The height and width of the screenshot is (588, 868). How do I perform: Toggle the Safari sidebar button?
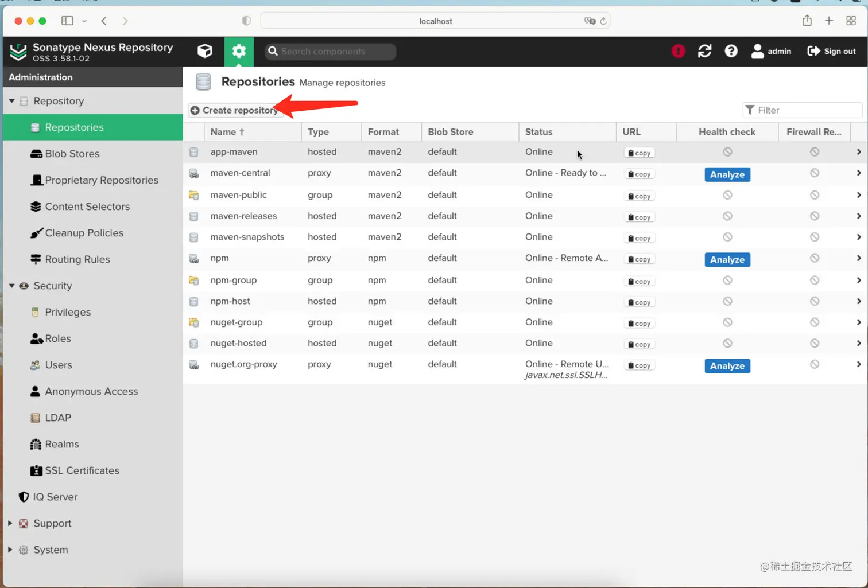(x=67, y=21)
